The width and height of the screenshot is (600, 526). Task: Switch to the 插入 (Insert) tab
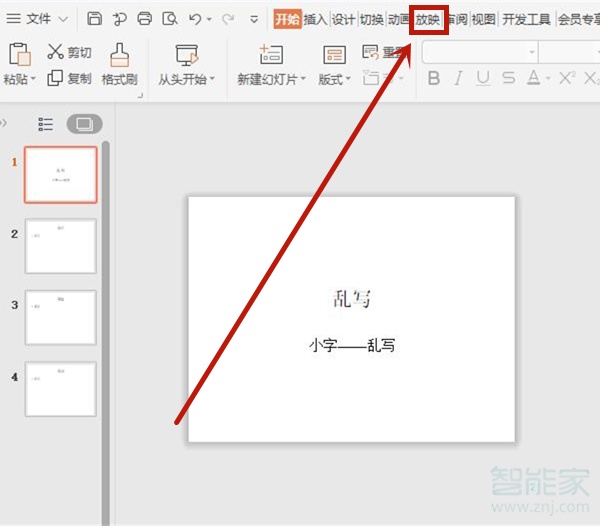coord(315,19)
